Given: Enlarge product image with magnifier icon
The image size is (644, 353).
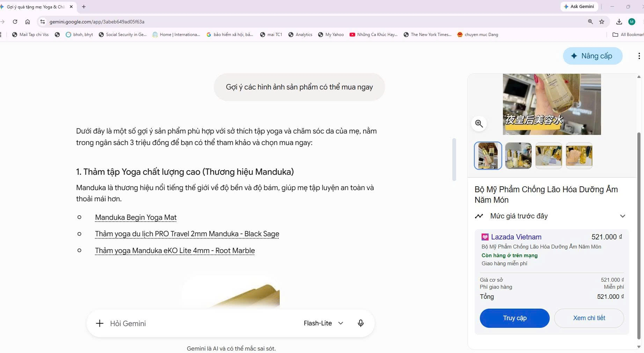Looking at the screenshot, I should point(479,123).
